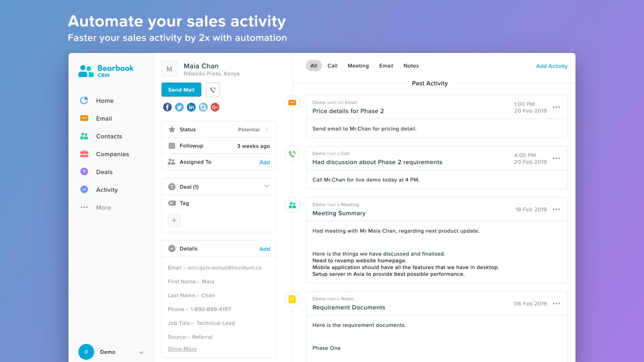Click Show More under Details
This screenshot has height=362, width=644.
(x=182, y=349)
